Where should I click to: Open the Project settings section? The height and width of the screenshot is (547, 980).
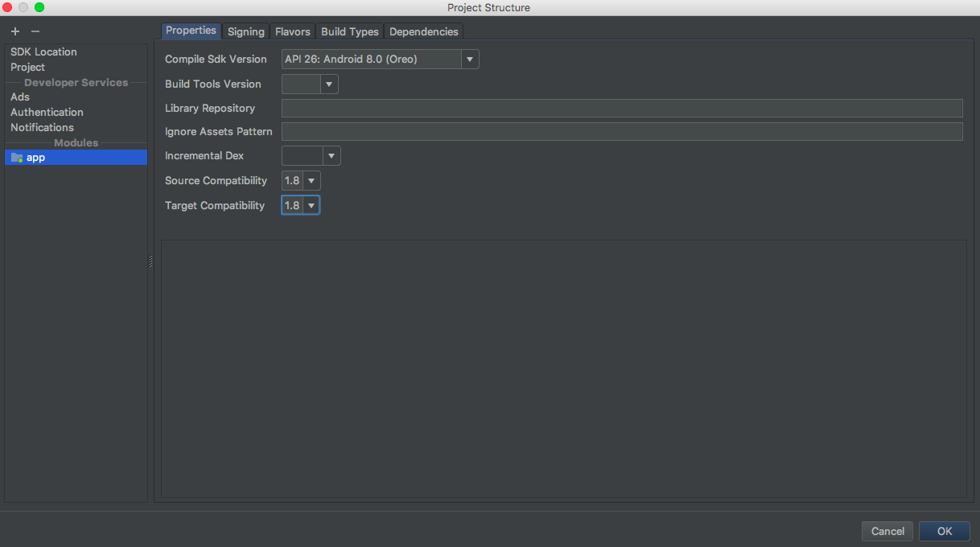[x=27, y=67]
